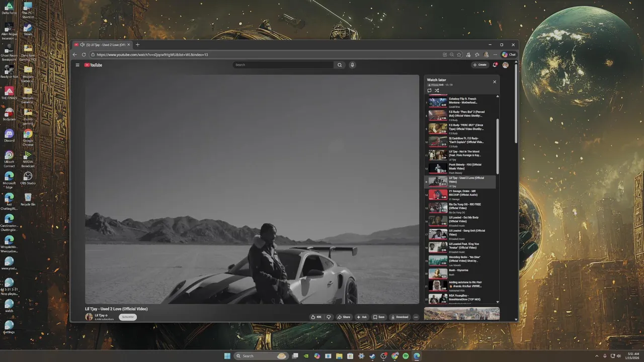Open the Discord desktop shortcut
This screenshot has width=644, height=362.
click(9, 136)
